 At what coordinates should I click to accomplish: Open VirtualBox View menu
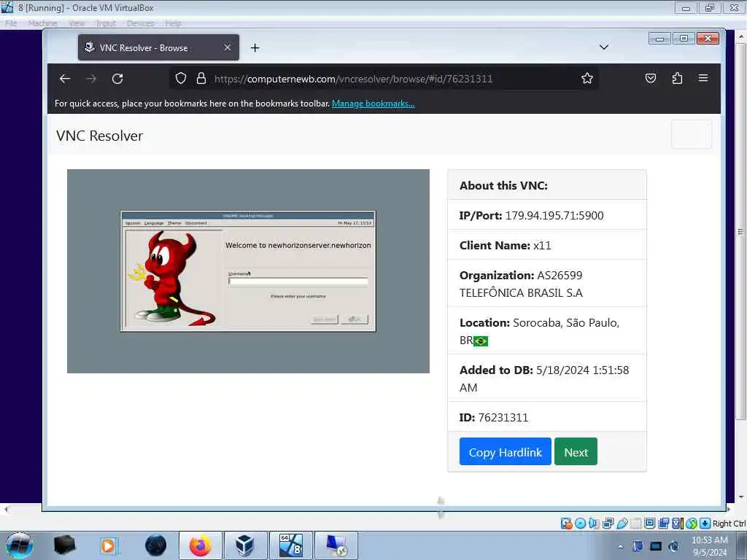click(76, 23)
